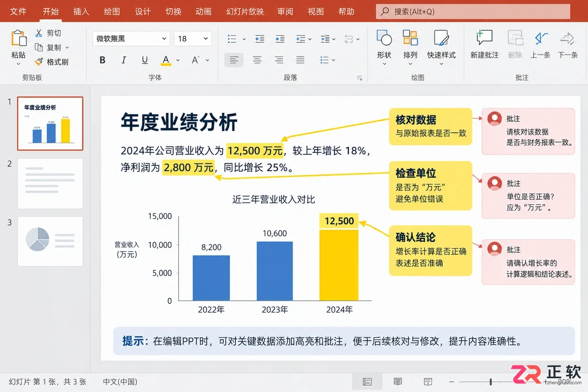Open the comment 单位是否正确？

pyautogui.click(x=528, y=195)
